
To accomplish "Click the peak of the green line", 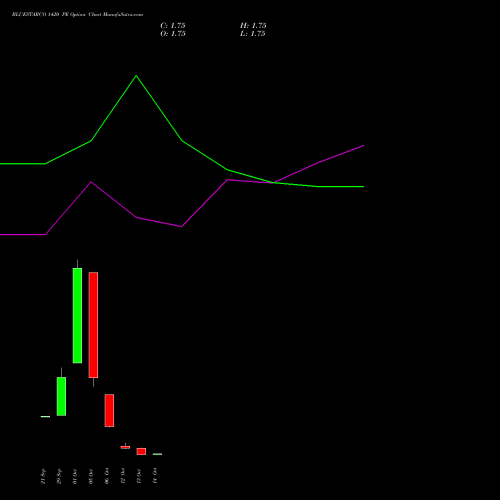I will pos(136,76).
